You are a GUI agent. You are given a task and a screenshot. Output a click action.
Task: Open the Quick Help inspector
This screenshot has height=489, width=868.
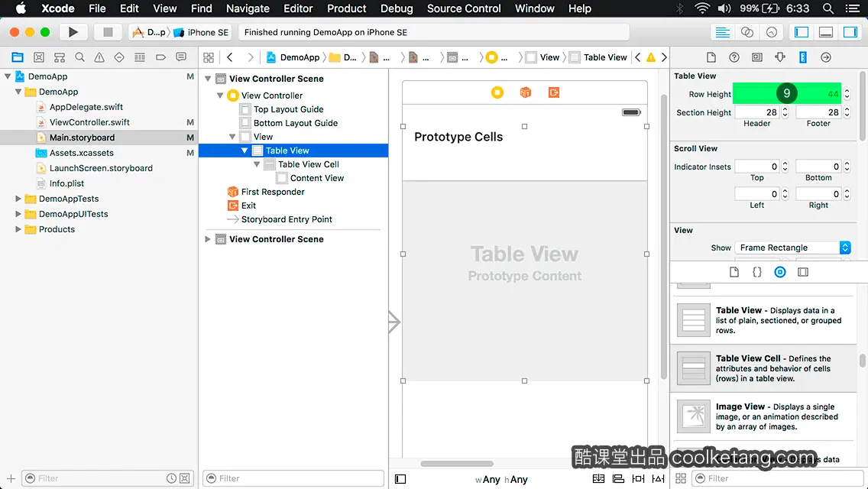(x=734, y=57)
